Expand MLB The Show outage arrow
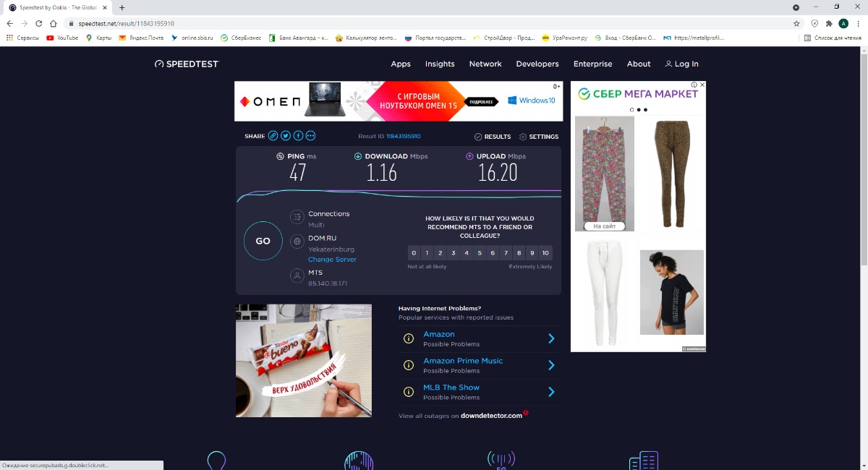The height and width of the screenshot is (470, 868). point(551,392)
